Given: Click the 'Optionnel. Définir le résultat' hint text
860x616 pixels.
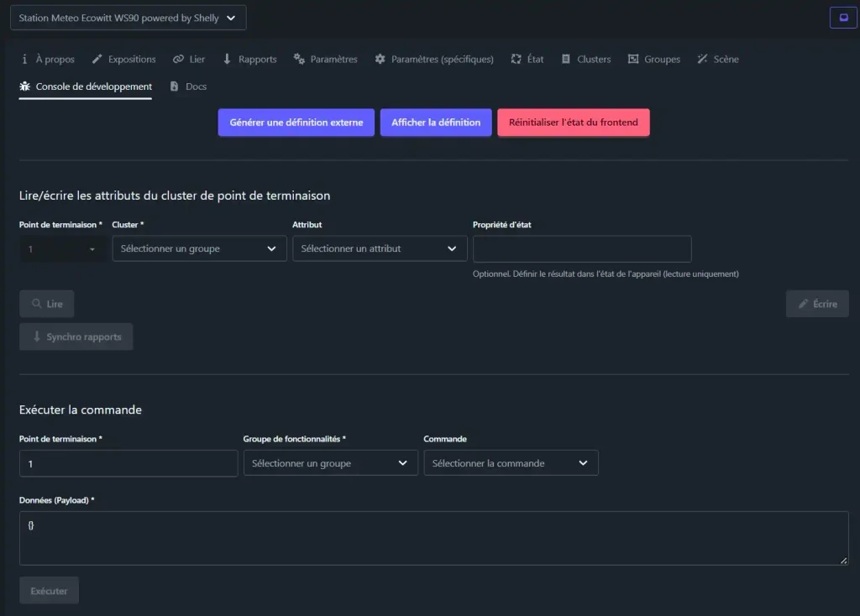Looking at the screenshot, I should click(606, 274).
